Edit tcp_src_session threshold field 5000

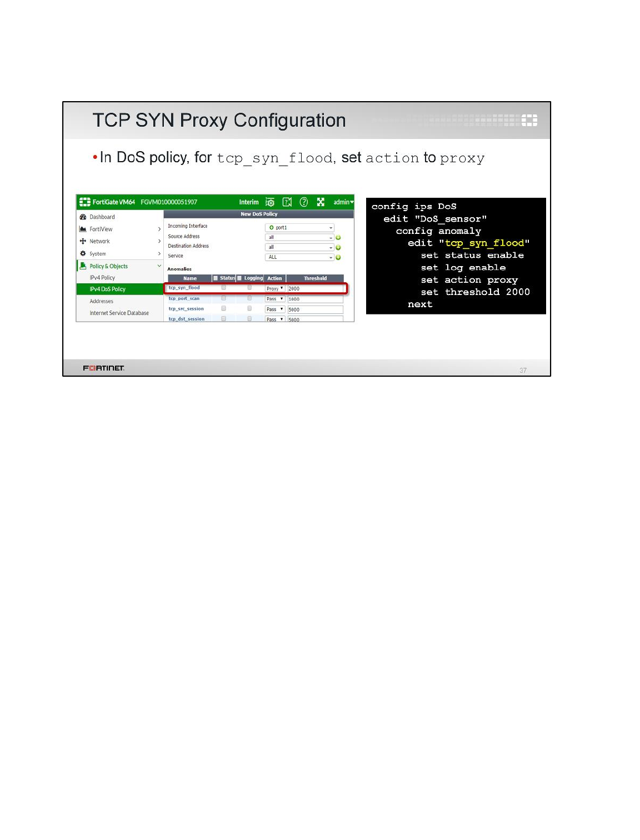click(316, 309)
